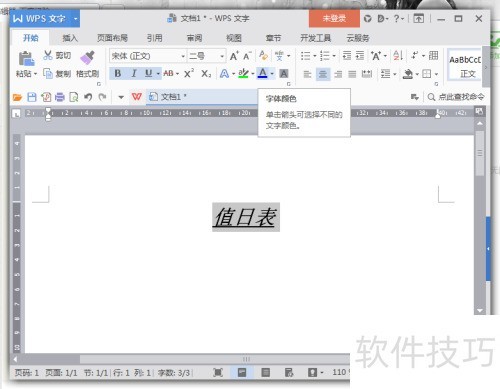Toggle Italic formatting
Screen dimensions: 500x389
(134, 73)
